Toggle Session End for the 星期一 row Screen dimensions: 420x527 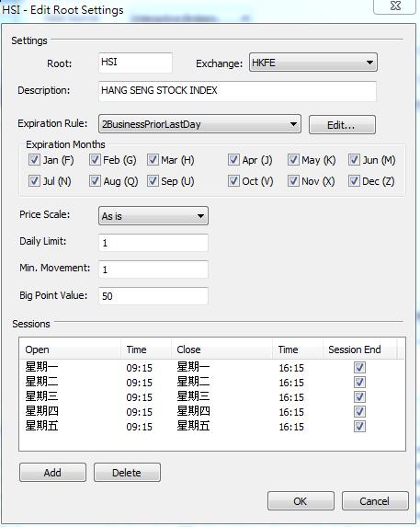pos(359,367)
